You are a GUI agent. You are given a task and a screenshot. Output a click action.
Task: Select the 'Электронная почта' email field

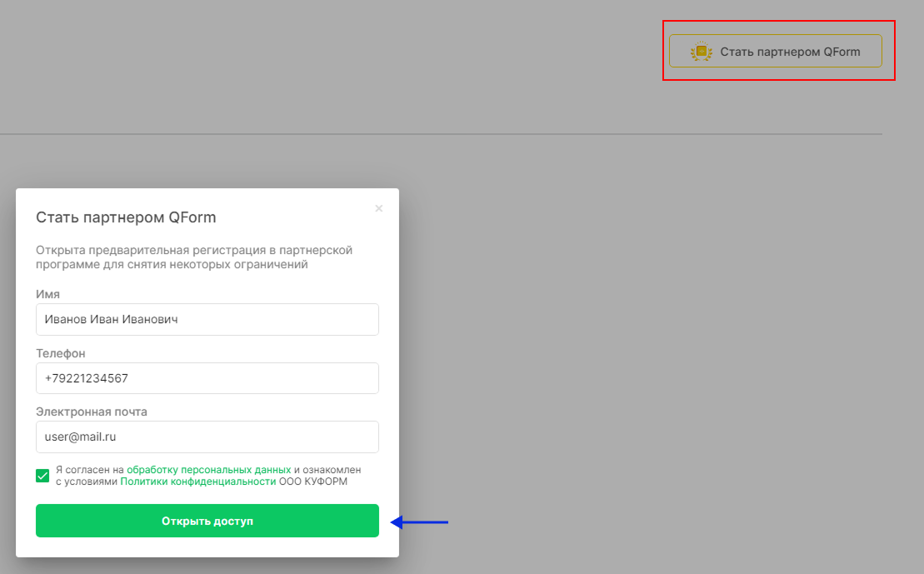point(207,437)
